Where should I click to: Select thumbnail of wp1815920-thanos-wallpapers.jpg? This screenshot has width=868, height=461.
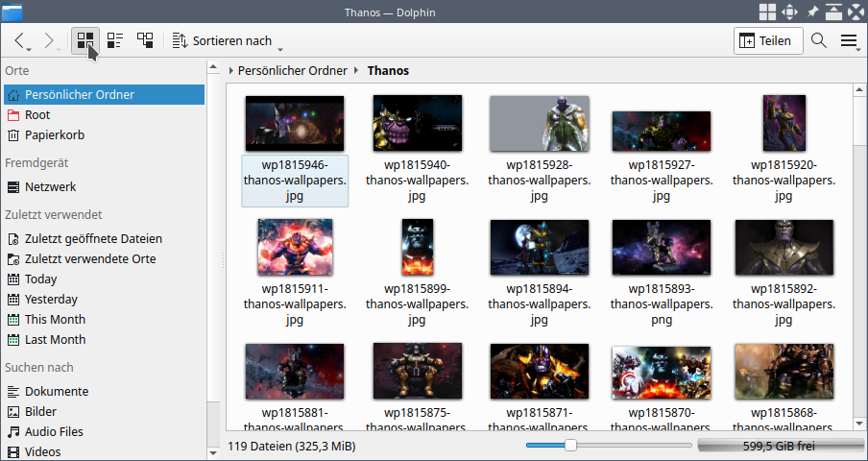point(784,123)
